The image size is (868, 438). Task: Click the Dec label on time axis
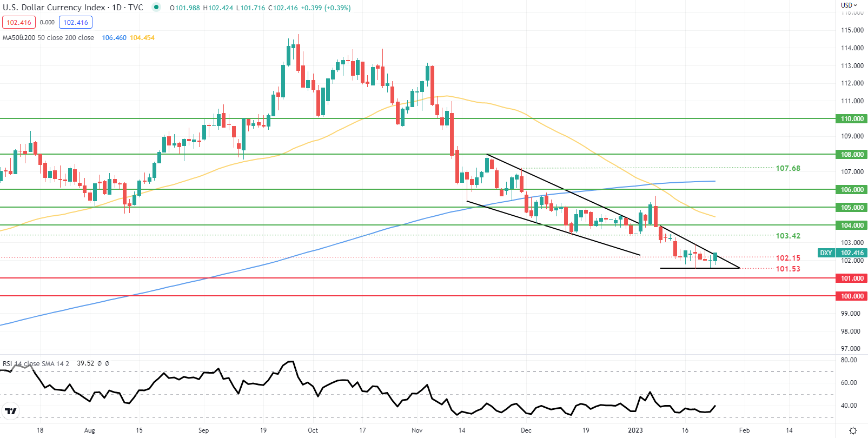coord(526,430)
